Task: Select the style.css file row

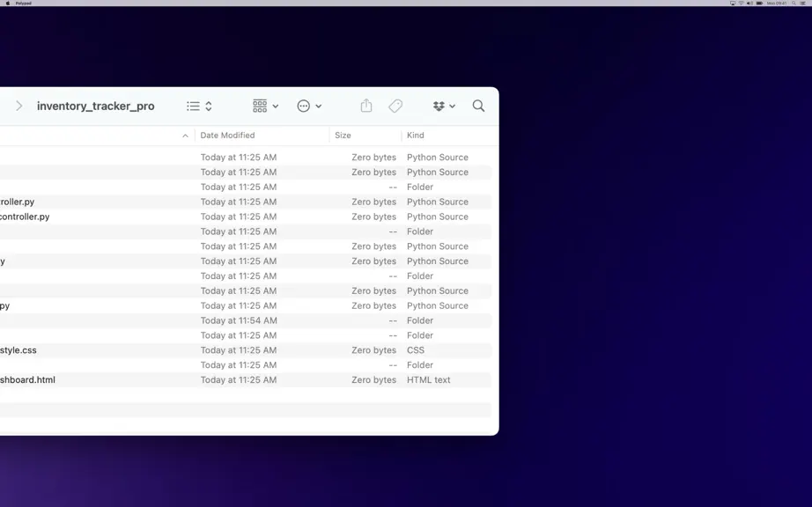Action: pos(246,350)
